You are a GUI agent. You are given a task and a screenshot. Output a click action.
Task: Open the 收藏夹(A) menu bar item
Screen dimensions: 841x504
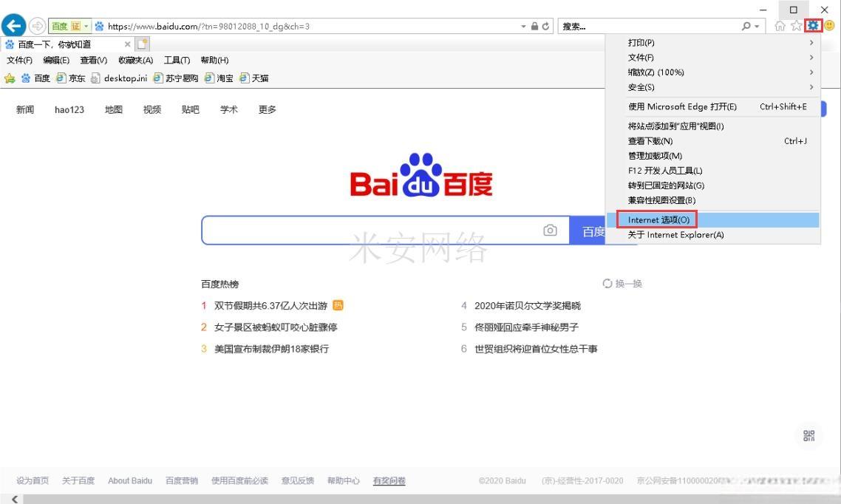tap(136, 60)
